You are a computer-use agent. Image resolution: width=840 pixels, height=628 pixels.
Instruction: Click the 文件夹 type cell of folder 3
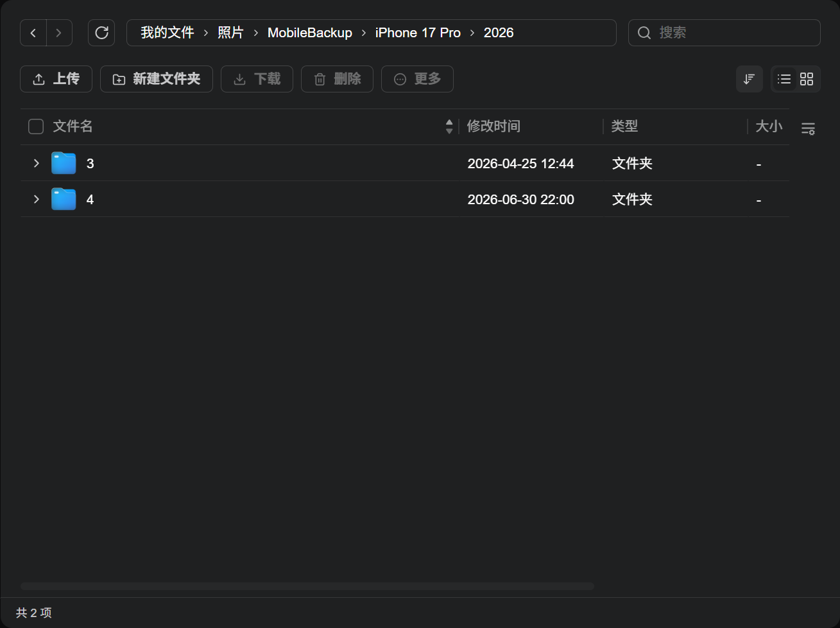632,164
